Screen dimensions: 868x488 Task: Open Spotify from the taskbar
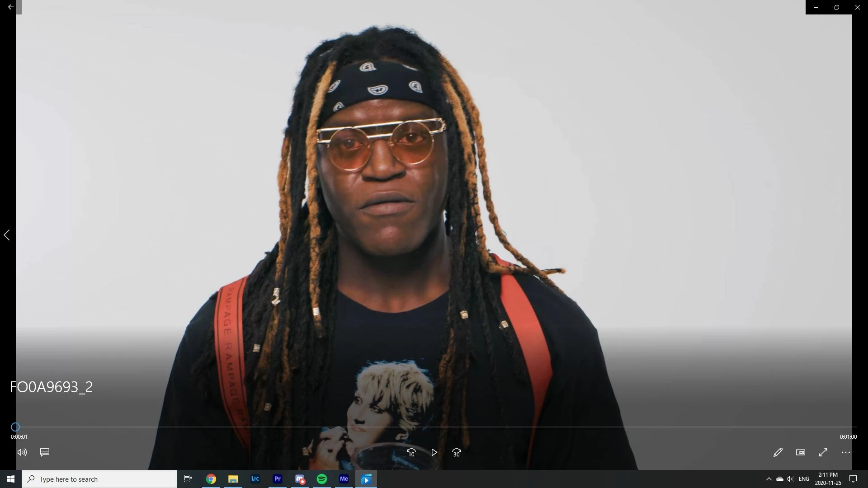(x=322, y=479)
